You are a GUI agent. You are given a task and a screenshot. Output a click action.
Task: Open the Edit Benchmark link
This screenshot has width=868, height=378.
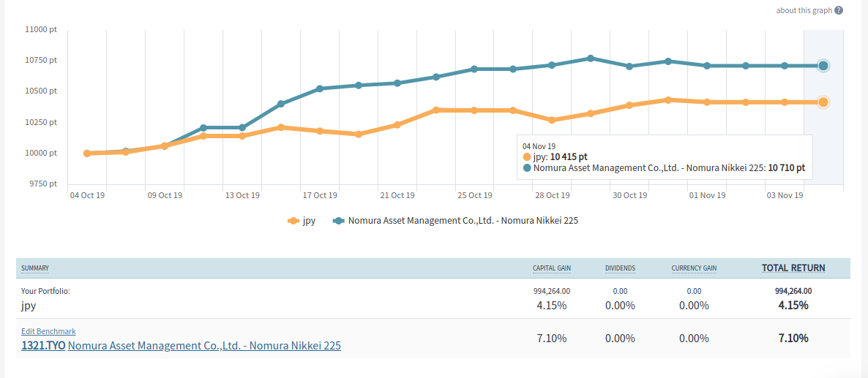click(x=48, y=331)
